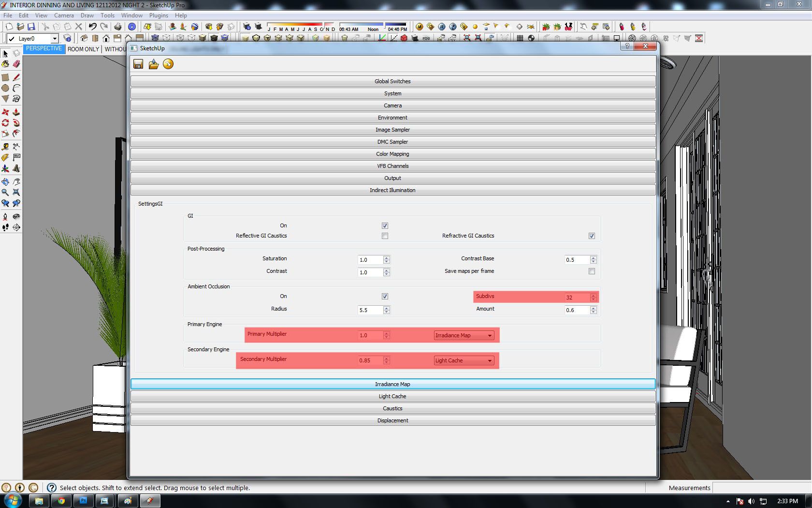Click the Saturation value field
The height and width of the screenshot is (508, 812).
coord(370,260)
